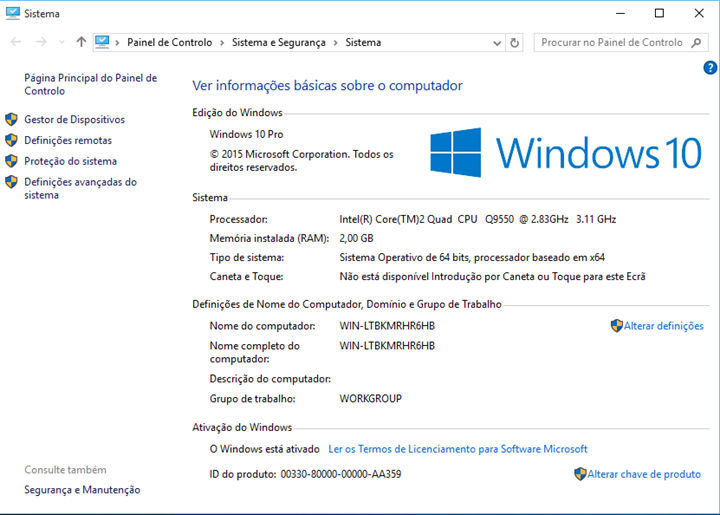
Task: Select Sistema e Segurança breadcrumb
Action: [279, 42]
